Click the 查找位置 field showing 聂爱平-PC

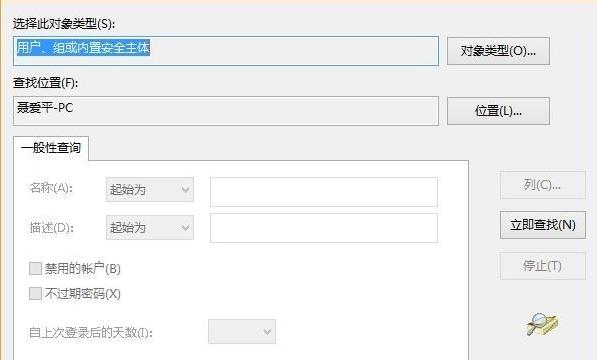tap(226, 111)
